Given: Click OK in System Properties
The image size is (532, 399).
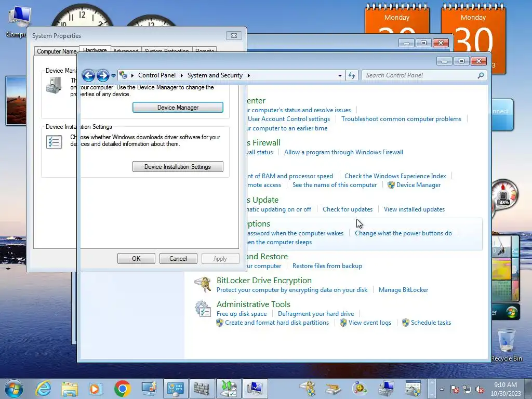Looking at the screenshot, I should 136,259.
